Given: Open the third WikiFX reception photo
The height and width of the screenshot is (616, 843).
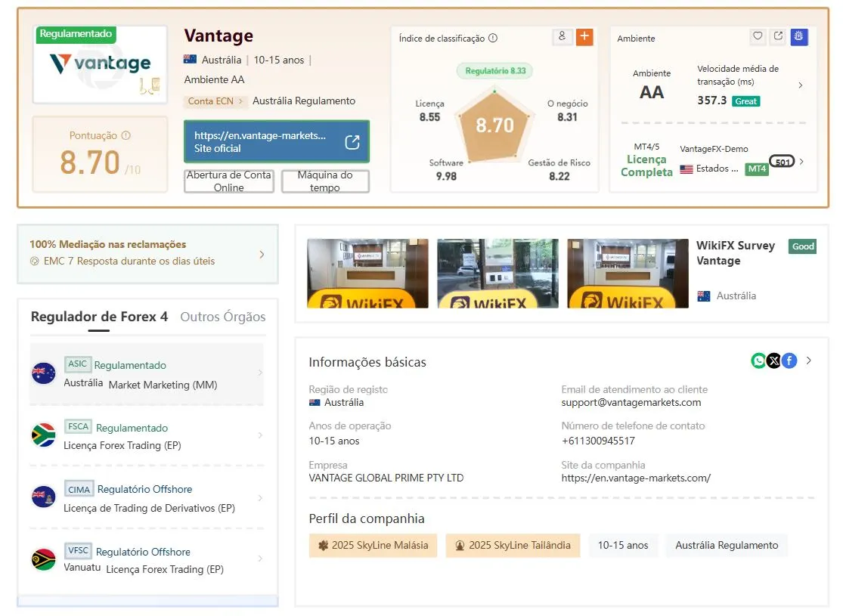Looking at the screenshot, I should (x=628, y=274).
